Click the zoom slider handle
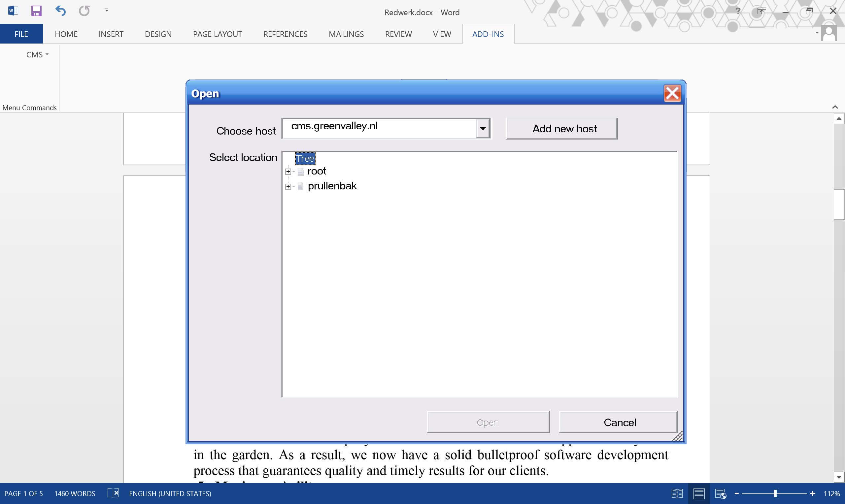Viewport: 845px width, 504px height. click(x=775, y=493)
